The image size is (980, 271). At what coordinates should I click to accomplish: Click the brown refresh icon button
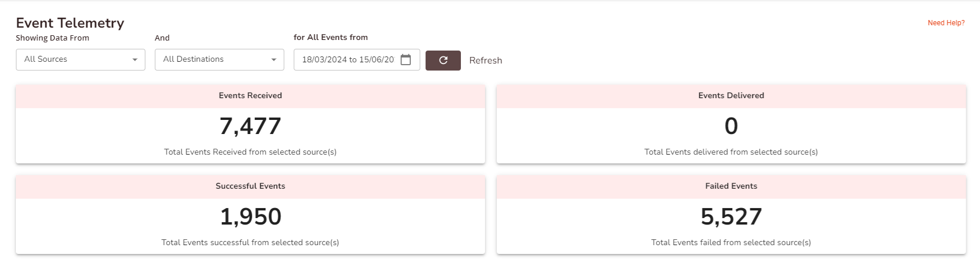(x=443, y=60)
